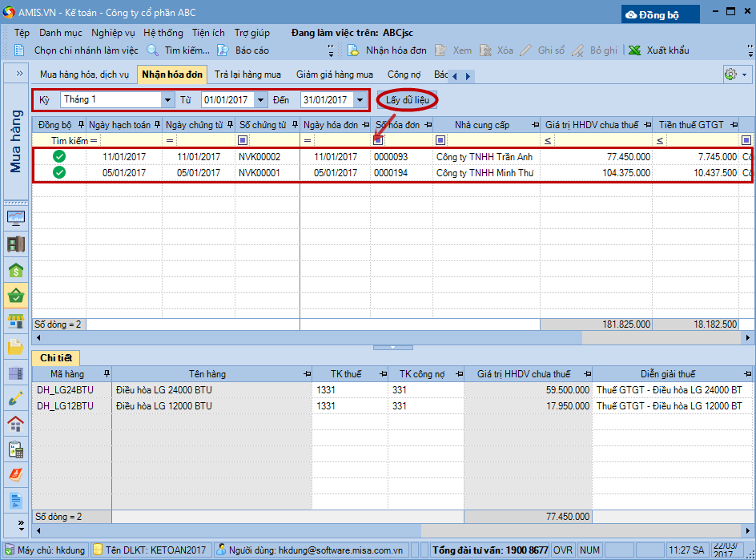Open the Đến date picker dropdown arrow

click(360, 100)
